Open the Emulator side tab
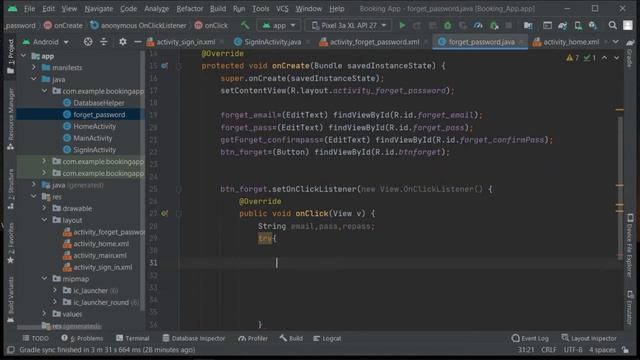The width and height of the screenshot is (640, 360). click(x=630, y=307)
